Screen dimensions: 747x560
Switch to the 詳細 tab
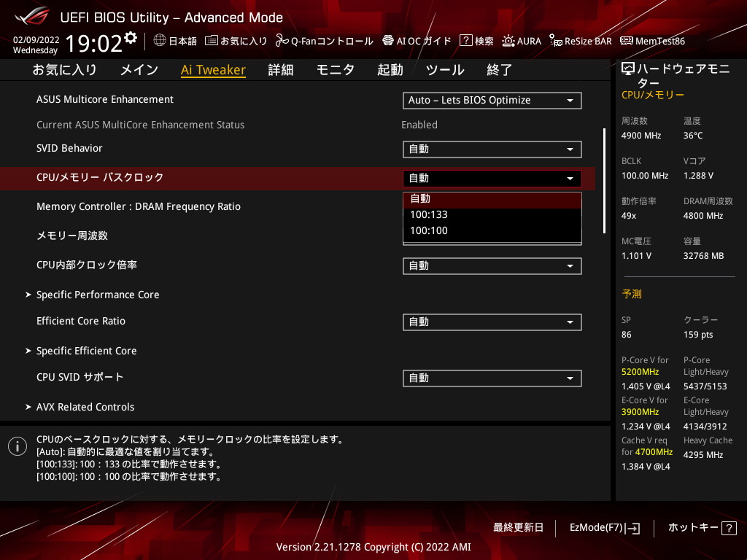(x=281, y=70)
